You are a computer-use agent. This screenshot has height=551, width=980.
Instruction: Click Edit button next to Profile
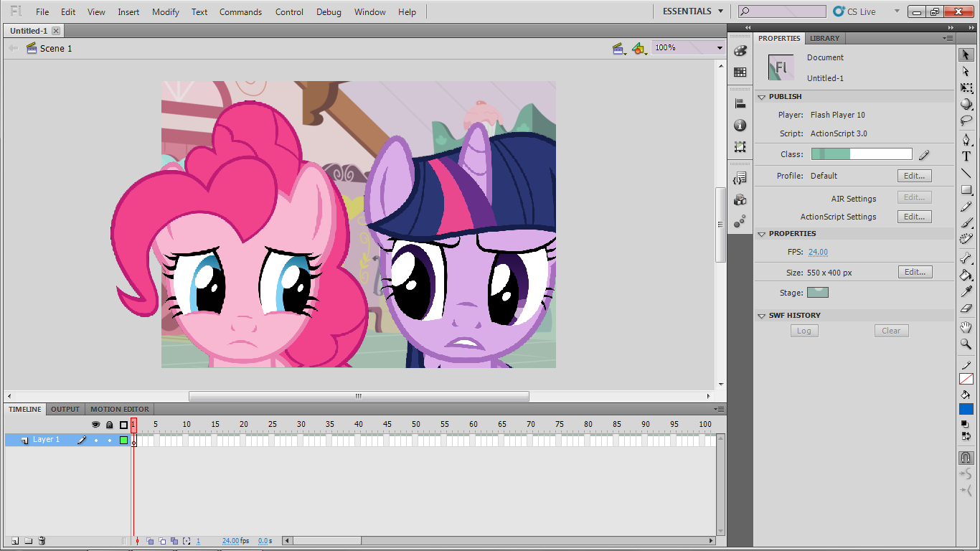click(x=915, y=176)
